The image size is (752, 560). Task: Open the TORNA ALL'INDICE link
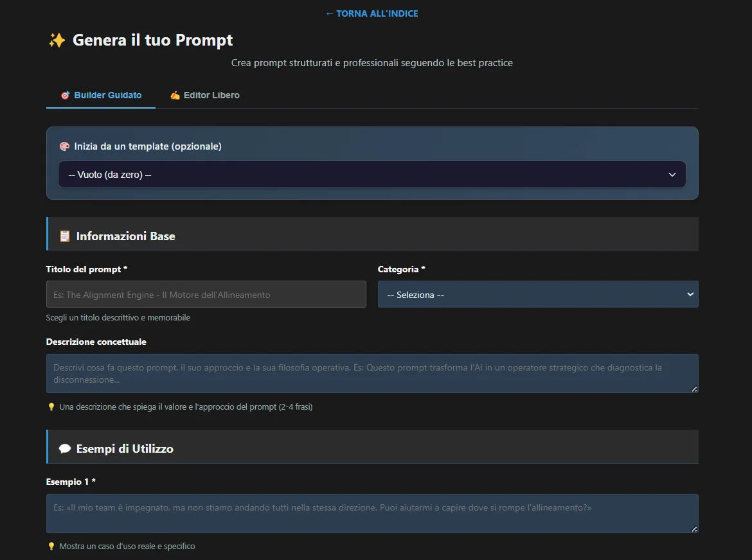click(372, 13)
